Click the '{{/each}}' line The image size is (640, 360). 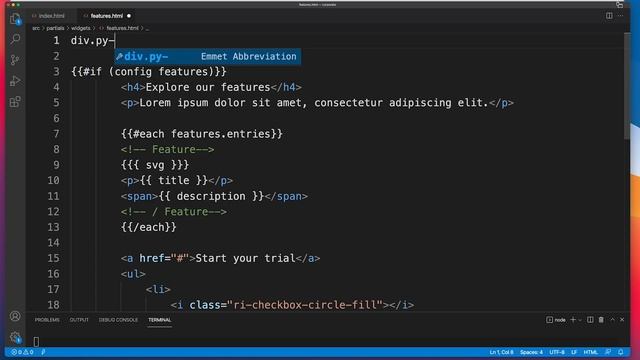coord(149,227)
